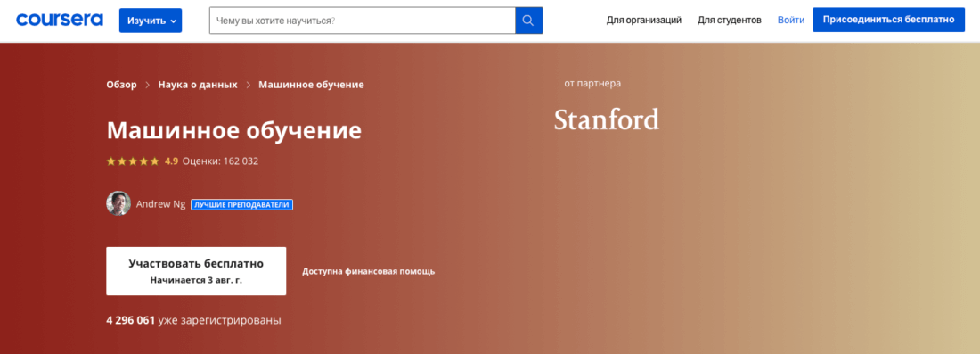Go to Обзор breadcrumb

(x=121, y=85)
